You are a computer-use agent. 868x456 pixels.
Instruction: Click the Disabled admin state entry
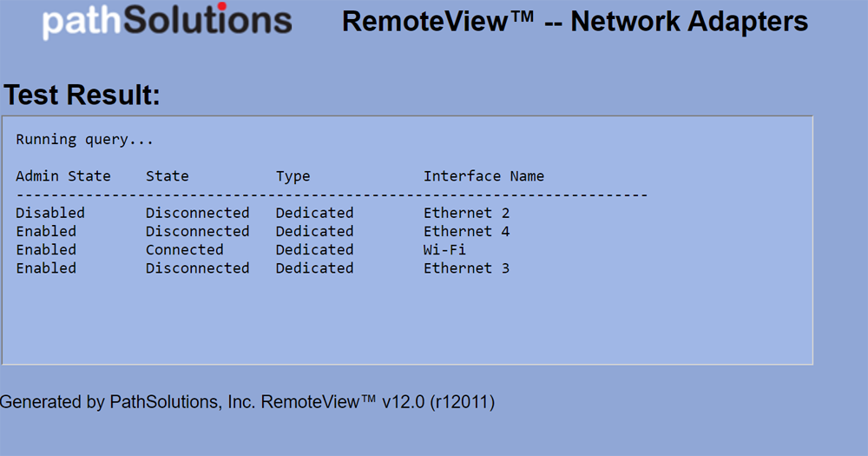[50, 213]
